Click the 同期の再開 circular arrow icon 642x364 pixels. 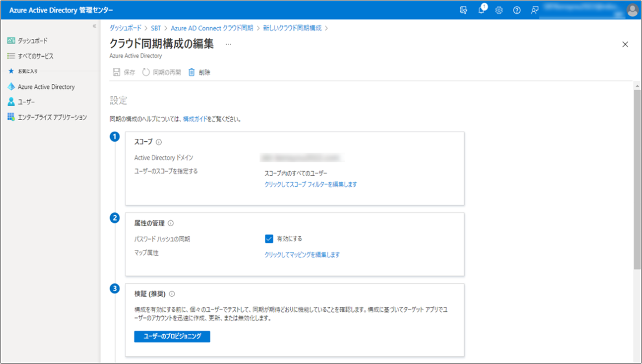[146, 72]
